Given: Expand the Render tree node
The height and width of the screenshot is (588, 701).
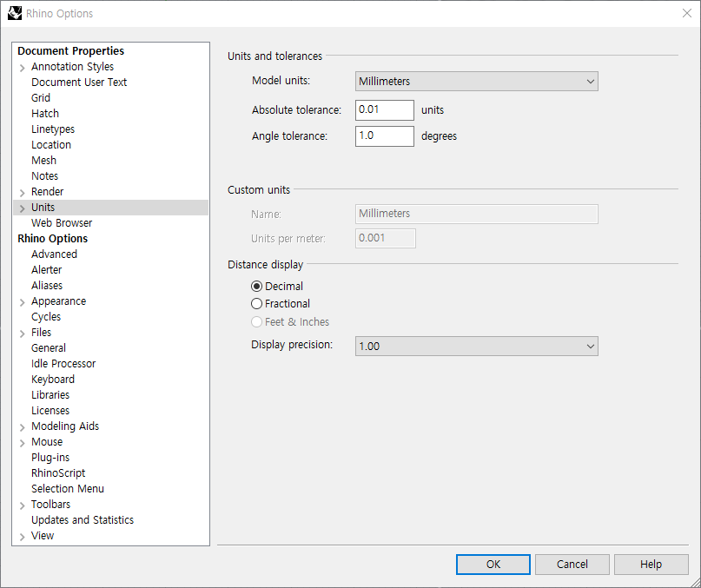Looking at the screenshot, I should 22,193.
